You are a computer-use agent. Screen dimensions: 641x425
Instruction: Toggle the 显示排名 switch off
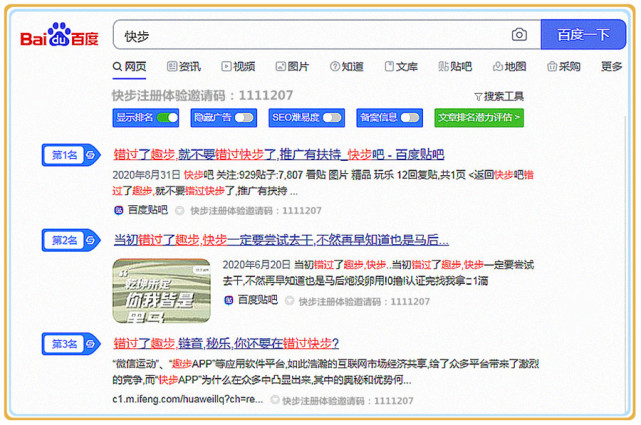pyautogui.click(x=168, y=118)
